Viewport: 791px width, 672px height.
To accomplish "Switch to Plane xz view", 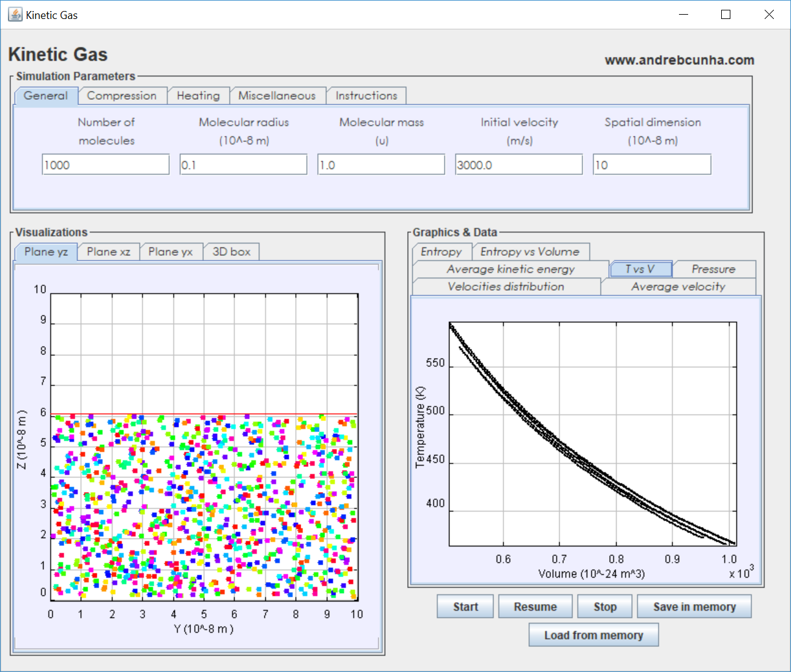I will pos(108,252).
